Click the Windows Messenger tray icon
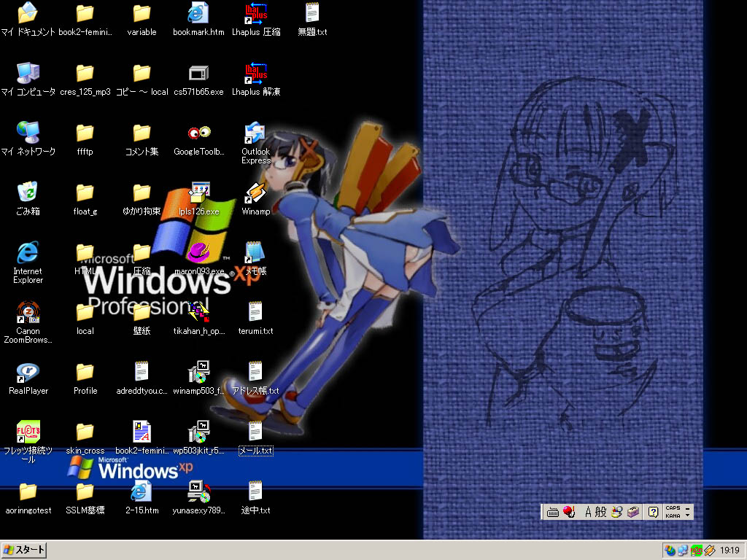This screenshot has height=560, width=747. pyautogui.click(x=670, y=551)
